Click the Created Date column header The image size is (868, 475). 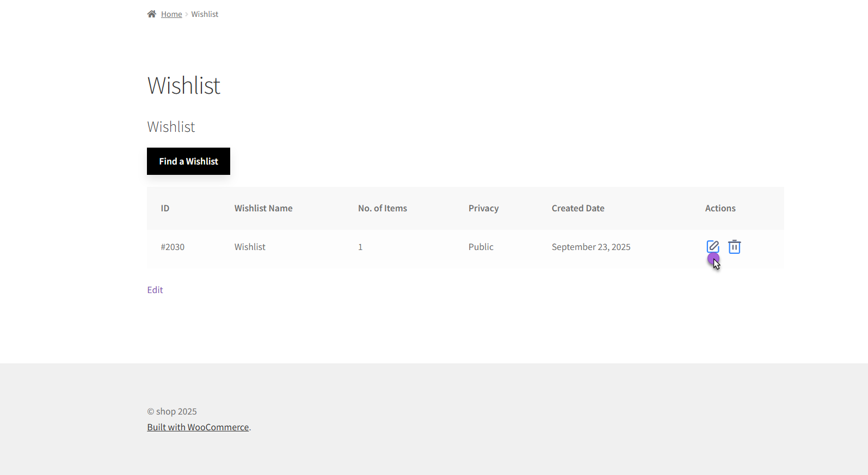click(x=578, y=208)
